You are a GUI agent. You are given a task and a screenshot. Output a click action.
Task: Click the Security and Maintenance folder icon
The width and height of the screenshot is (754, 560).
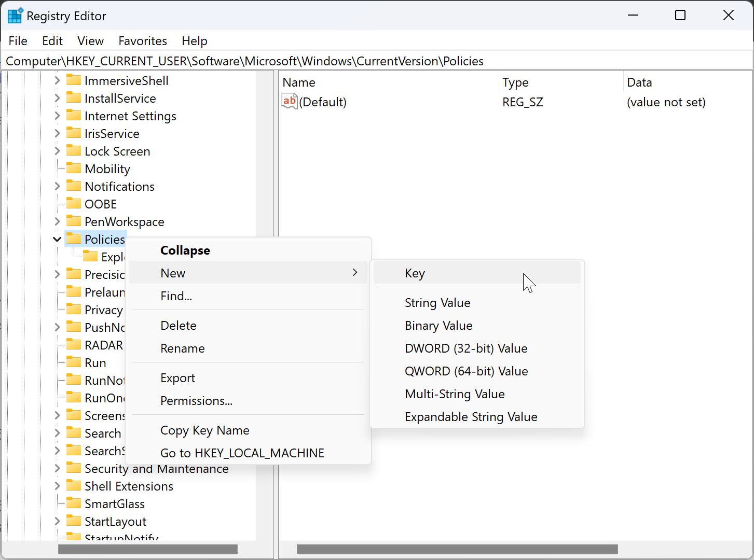click(x=74, y=468)
